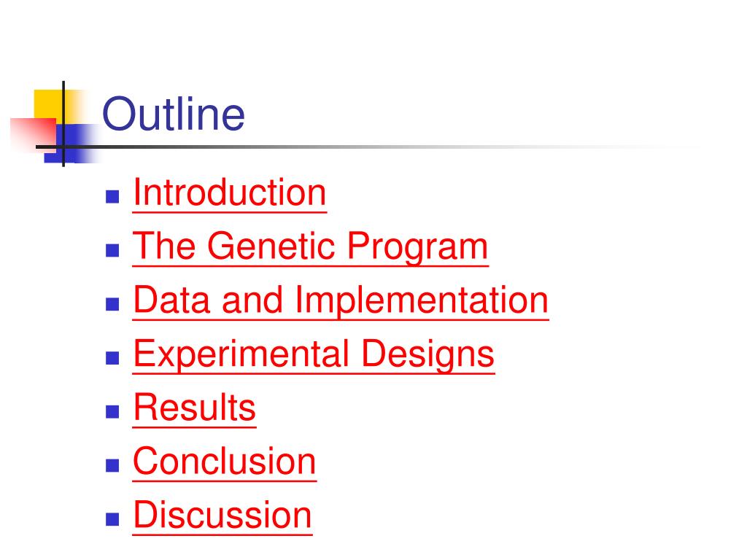The image size is (747, 560).
Task: Click the blue bullet beside Introduction
Action: 112,197
